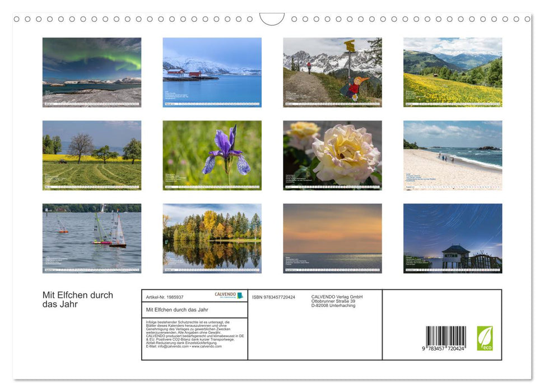Click the Artikel-Nr. 1985937 label

coord(165,297)
